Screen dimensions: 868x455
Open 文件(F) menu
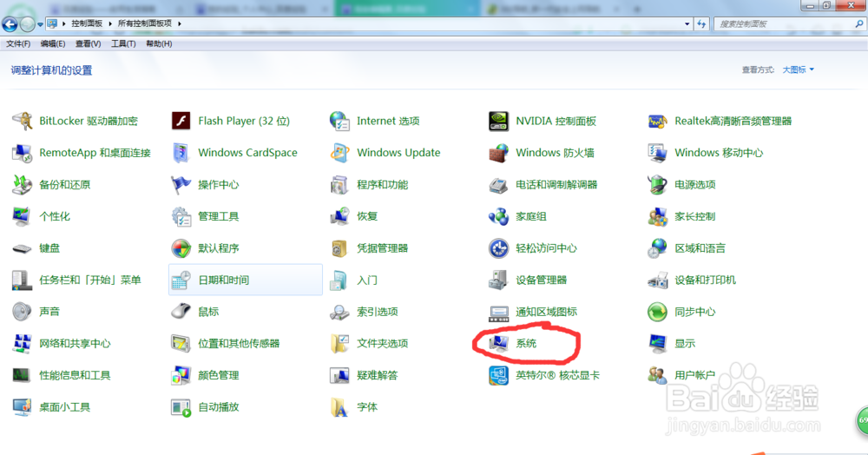click(18, 43)
